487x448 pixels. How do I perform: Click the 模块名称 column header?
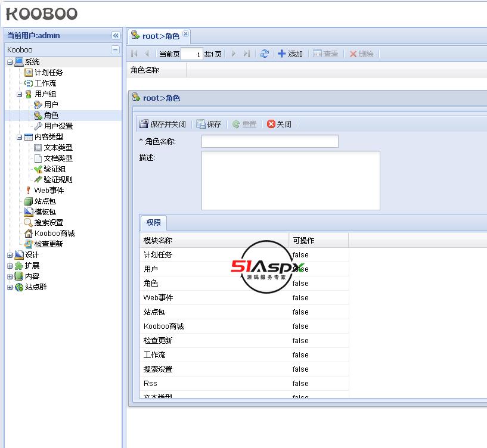pyautogui.click(x=215, y=240)
